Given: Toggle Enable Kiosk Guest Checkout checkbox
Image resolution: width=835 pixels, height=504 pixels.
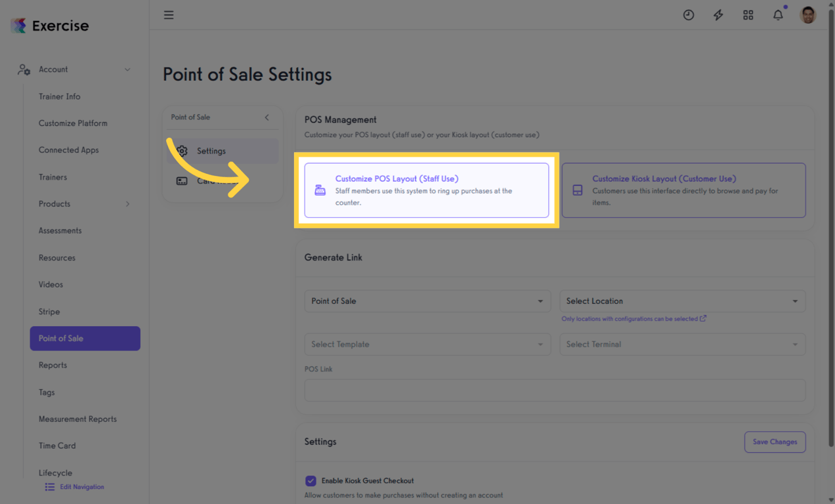Looking at the screenshot, I should [311, 481].
